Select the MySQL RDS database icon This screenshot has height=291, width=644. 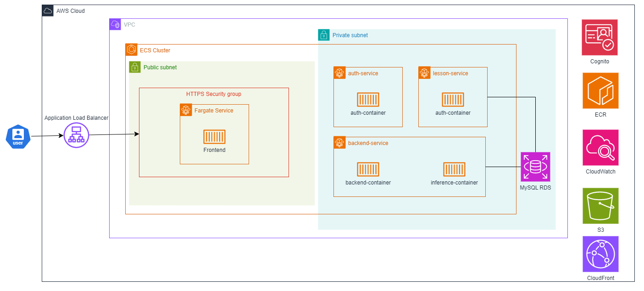coord(535,167)
